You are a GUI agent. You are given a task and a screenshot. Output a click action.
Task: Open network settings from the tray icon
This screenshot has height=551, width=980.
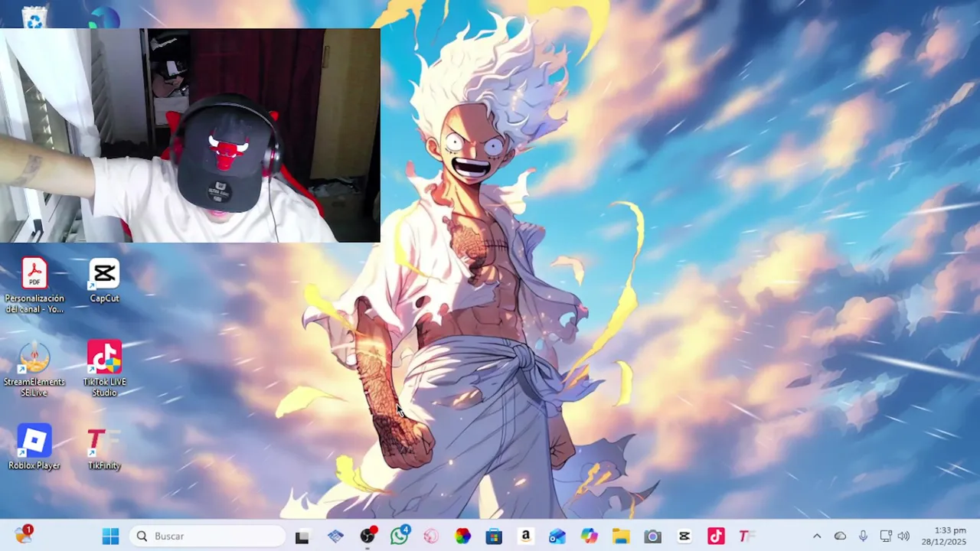click(x=886, y=536)
